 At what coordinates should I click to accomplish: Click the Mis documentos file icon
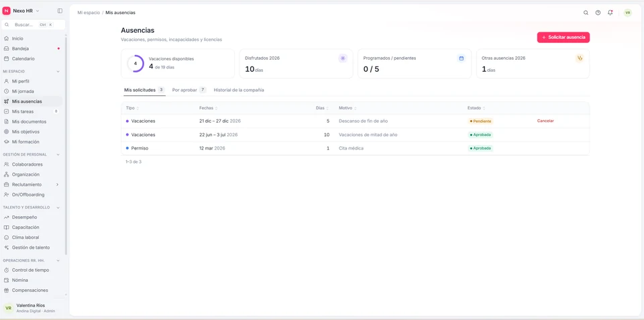(x=6, y=121)
